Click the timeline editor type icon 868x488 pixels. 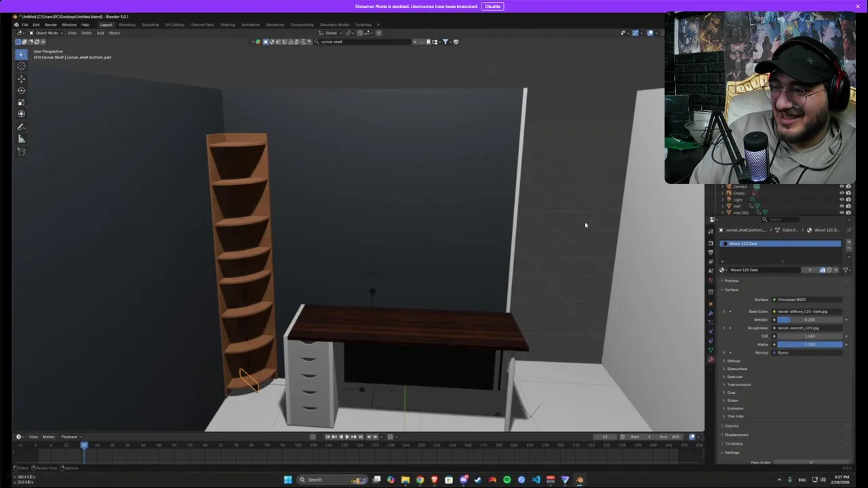pos(19,436)
